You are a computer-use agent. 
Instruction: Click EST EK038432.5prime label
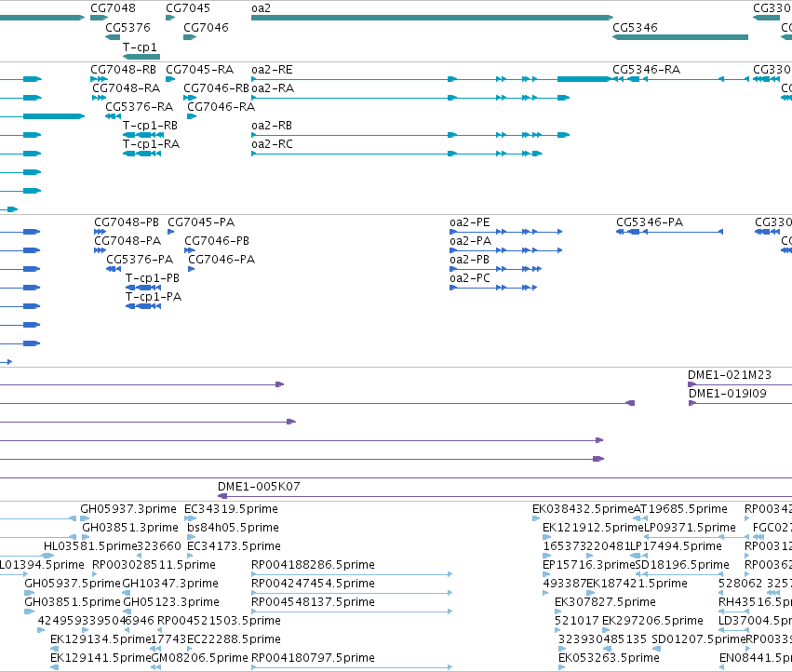coord(583,509)
